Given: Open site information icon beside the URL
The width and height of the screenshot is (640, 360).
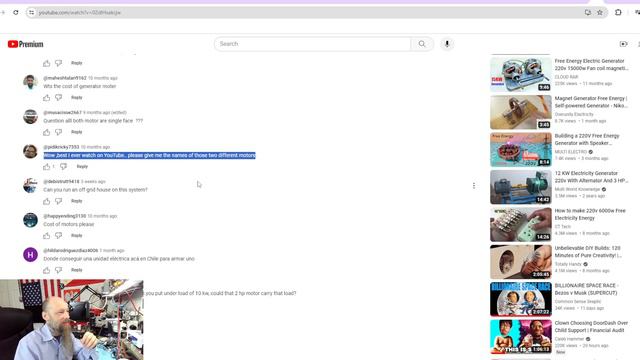Looking at the screenshot, I should pos(31,13).
